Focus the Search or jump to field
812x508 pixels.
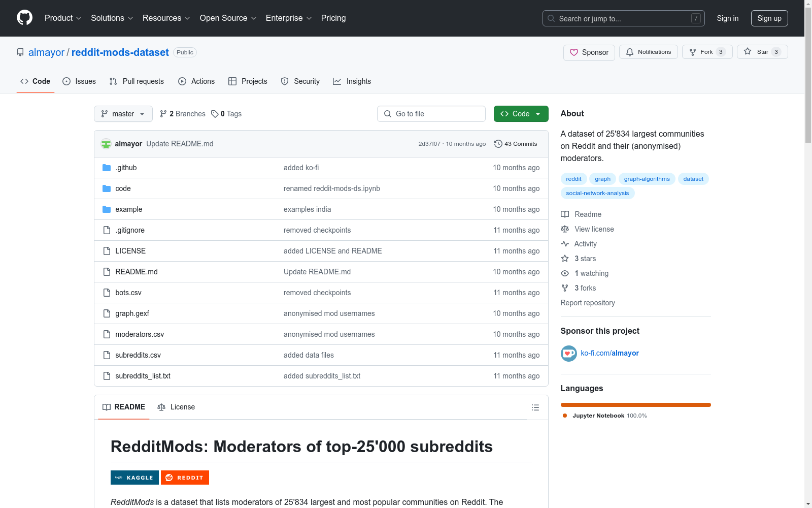point(624,18)
